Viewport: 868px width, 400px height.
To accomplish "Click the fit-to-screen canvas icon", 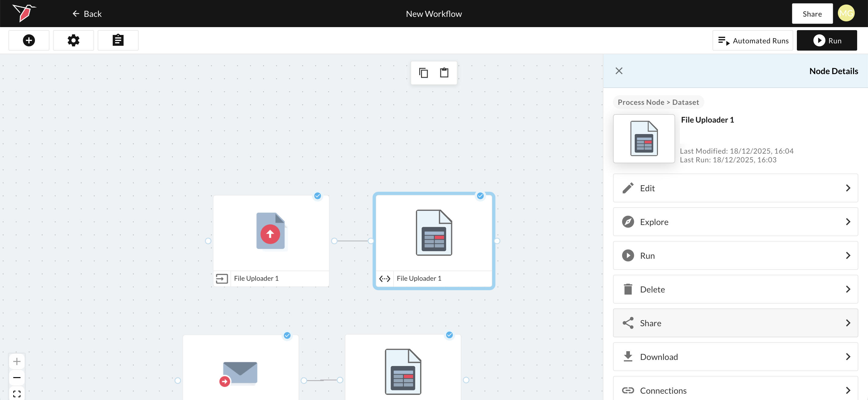I will click(17, 394).
